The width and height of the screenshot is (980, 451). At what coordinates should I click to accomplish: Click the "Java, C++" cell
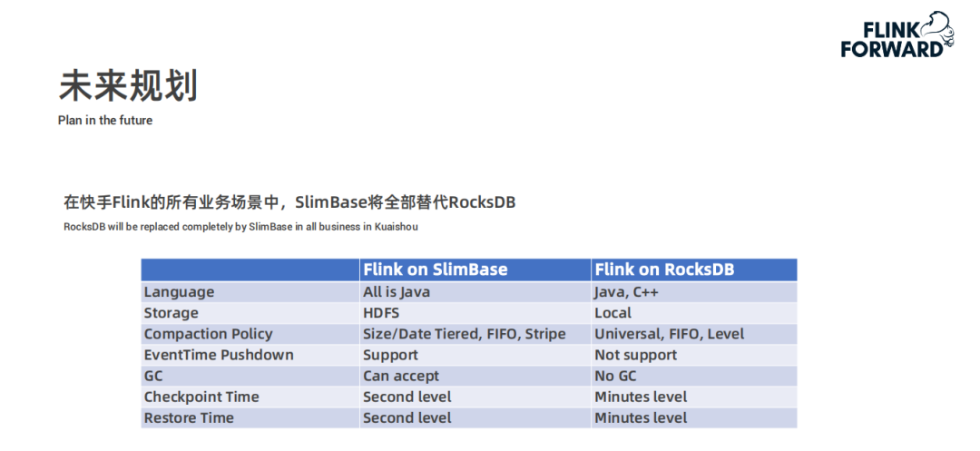point(626,292)
